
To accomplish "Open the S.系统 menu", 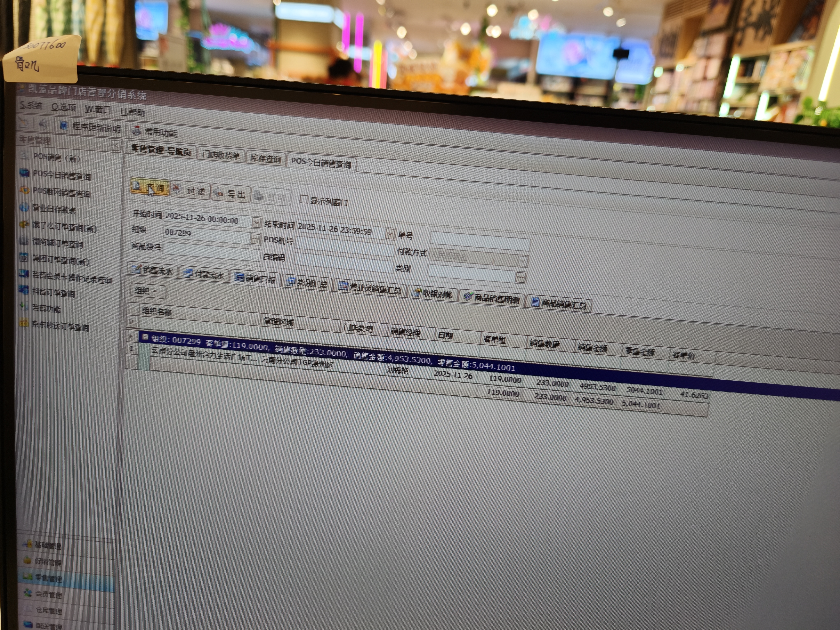I will click(31, 106).
